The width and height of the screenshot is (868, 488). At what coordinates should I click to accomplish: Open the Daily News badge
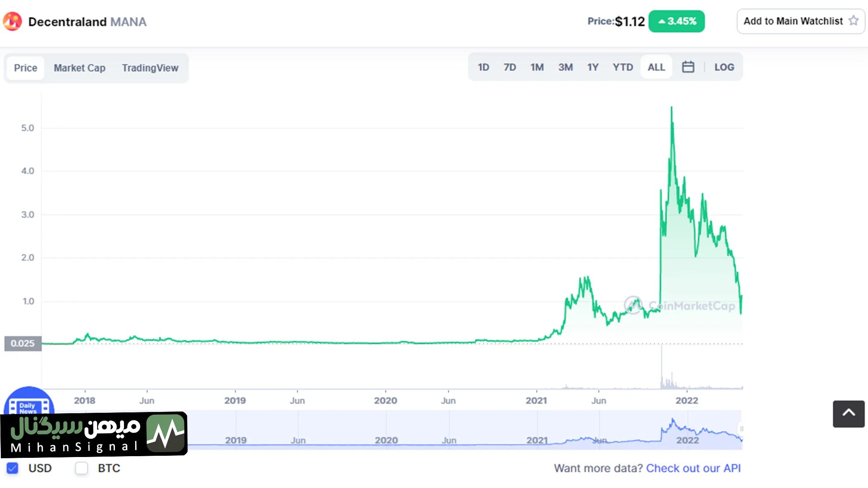tap(29, 400)
